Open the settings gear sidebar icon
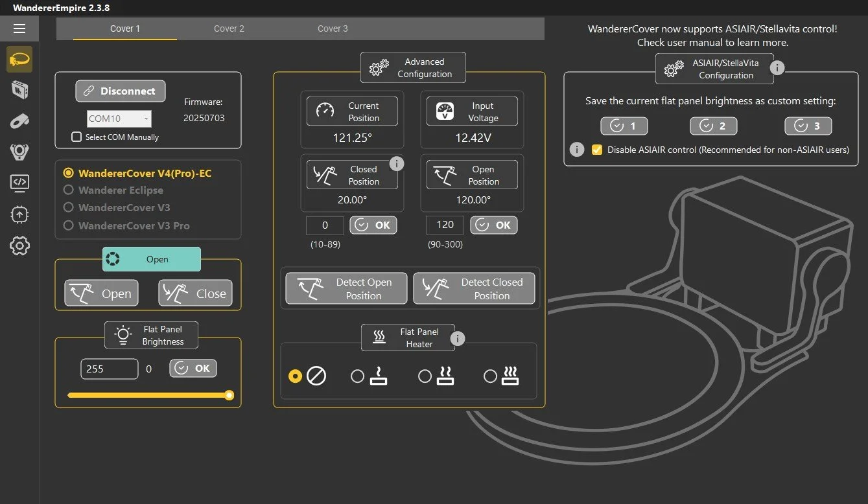Viewport: 868px width, 504px height. (19, 246)
